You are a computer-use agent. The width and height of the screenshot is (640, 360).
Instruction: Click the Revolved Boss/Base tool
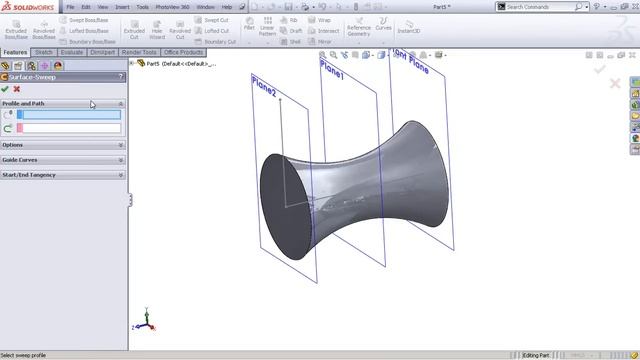(44, 30)
